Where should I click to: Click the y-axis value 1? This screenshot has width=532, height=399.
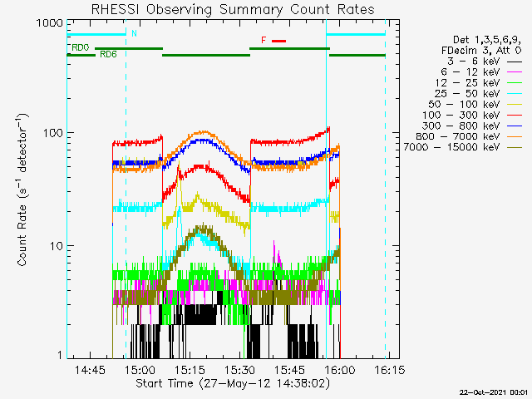coord(60,355)
